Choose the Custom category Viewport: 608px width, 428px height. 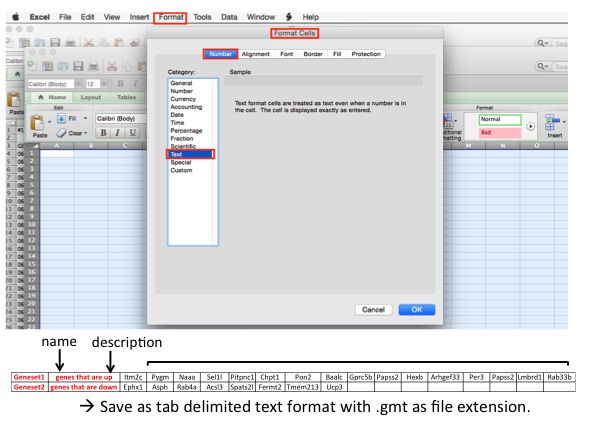click(181, 170)
